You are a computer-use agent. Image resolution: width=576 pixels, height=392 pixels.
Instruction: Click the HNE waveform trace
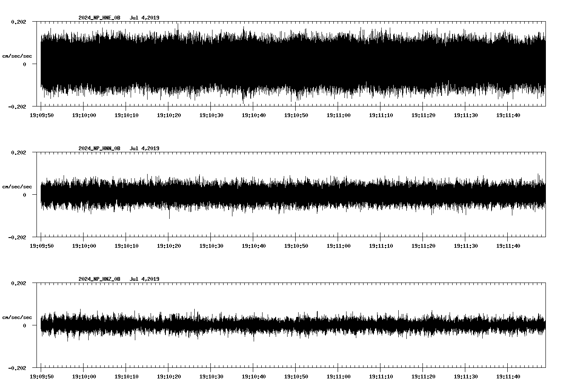pyautogui.click(x=293, y=64)
